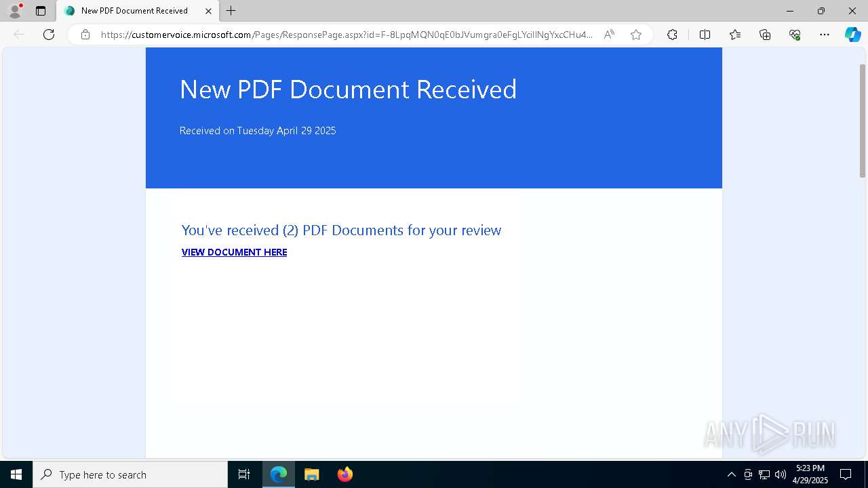Image resolution: width=868 pixels, height=488 pixels.
Task: Click the Received on Tuesday April 29 2025 text
Action: [258, 130]
